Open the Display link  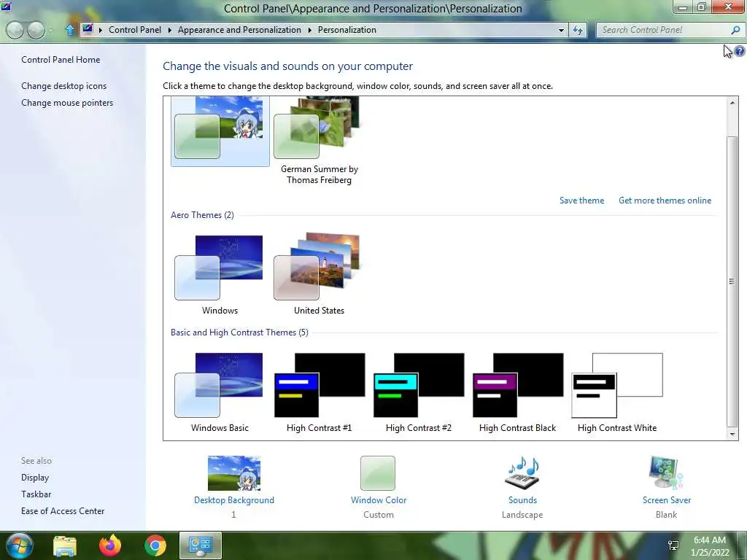point(35,477)
